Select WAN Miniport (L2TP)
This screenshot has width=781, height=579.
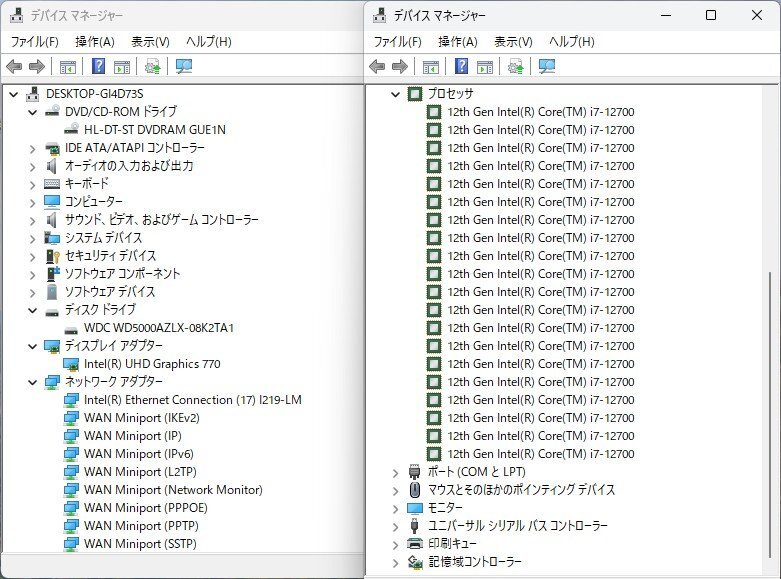140,472
